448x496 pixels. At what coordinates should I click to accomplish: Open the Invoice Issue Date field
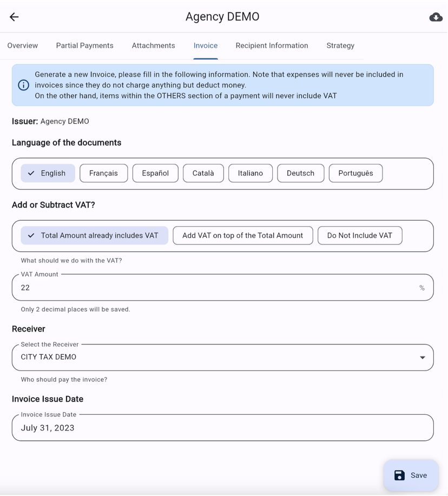[222, 428]
